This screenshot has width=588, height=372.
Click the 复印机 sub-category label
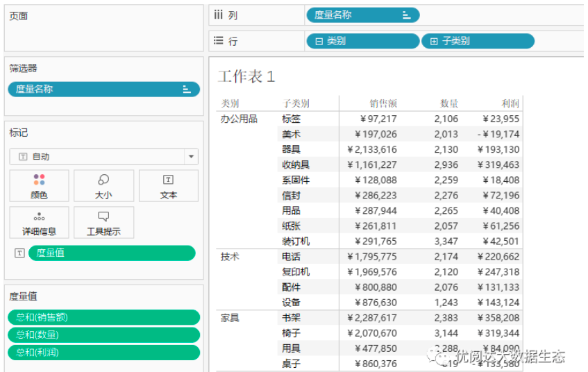coord(296,272)
